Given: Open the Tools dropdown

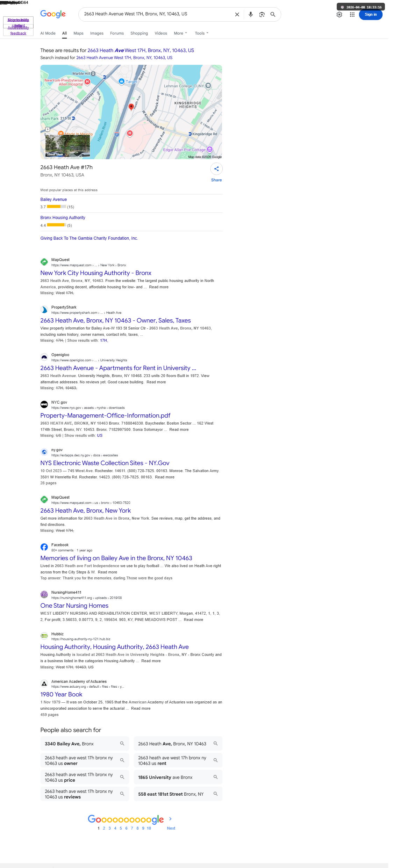Looking at the screenshot, I should [x=202, y=33].
